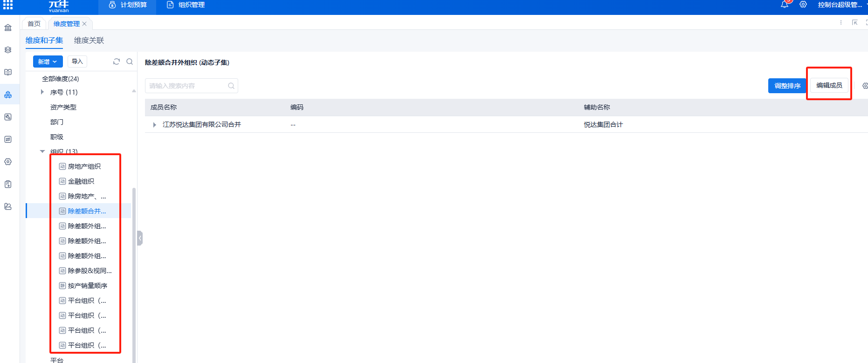Switch to the 维度关联 tab
The image size is (868, 363).
pyautogui.click(x=89, y=41)
